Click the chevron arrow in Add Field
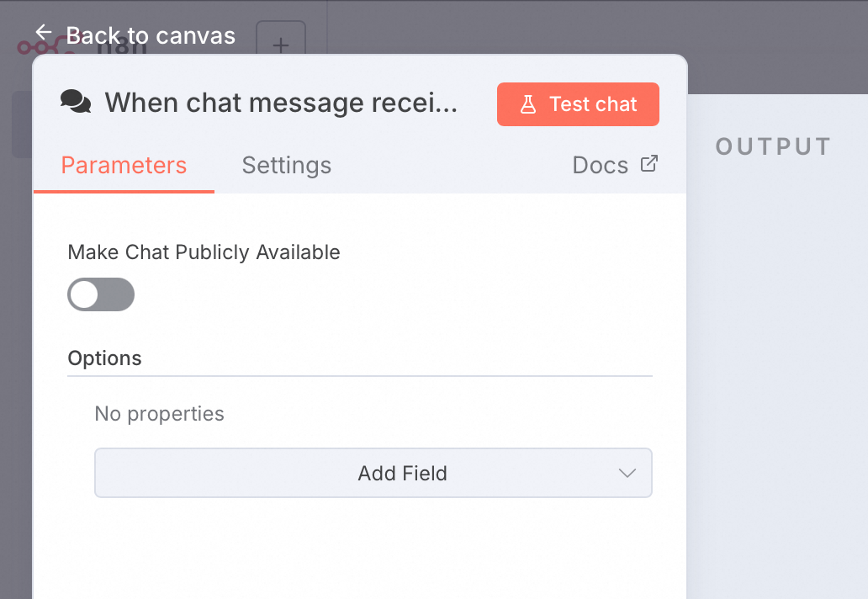Viewport: 868px width, 599px height. pyautogui.click(x=627, y=473)
